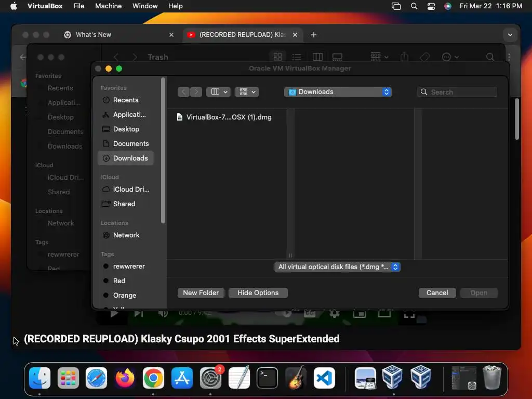The height and width of the screenshot is (399, 532).
Task: Select Documents in dialog sidebar
Action: coord(126,144)
